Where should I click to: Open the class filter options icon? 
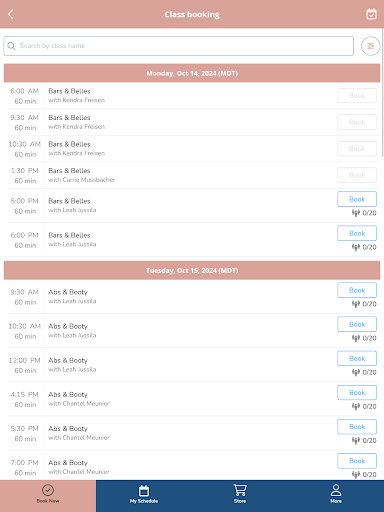click(x=370, y=46)
